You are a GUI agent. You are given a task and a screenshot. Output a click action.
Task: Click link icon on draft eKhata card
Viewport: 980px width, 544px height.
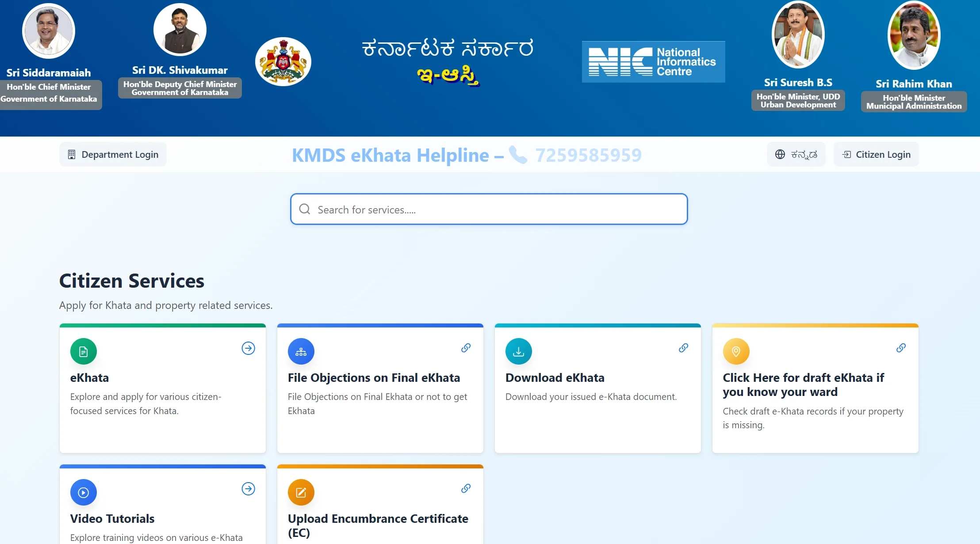(x=901, y=348)
